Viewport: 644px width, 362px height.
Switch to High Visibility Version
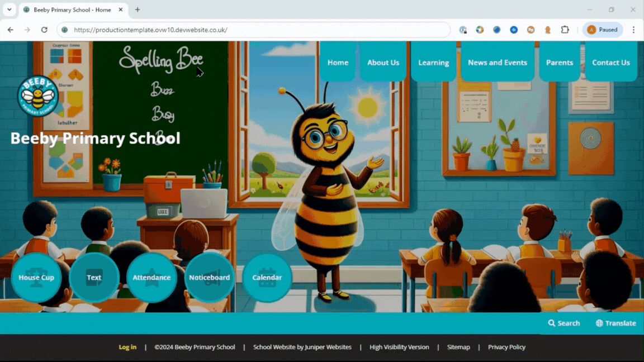399,347
